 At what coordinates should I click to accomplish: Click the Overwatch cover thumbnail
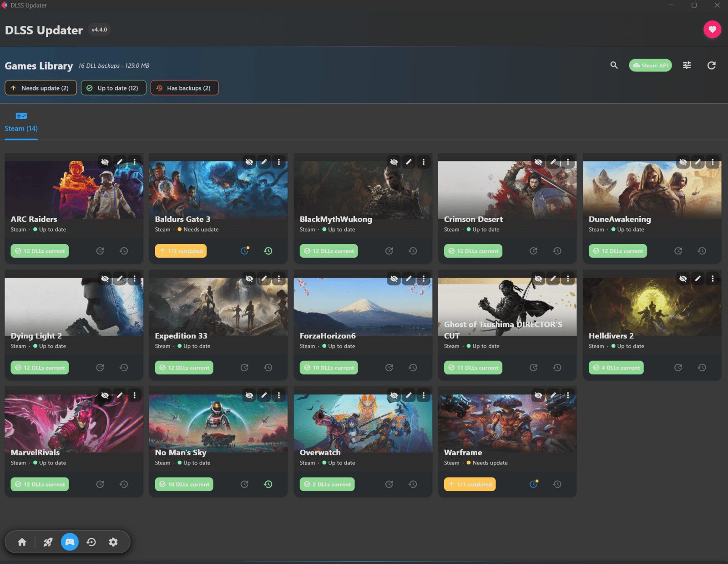point(363,423)
